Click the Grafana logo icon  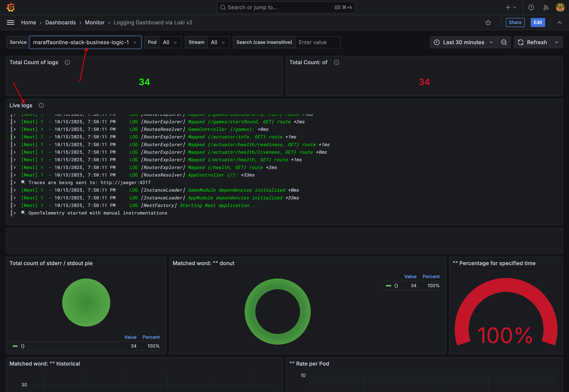click(11, 7)
